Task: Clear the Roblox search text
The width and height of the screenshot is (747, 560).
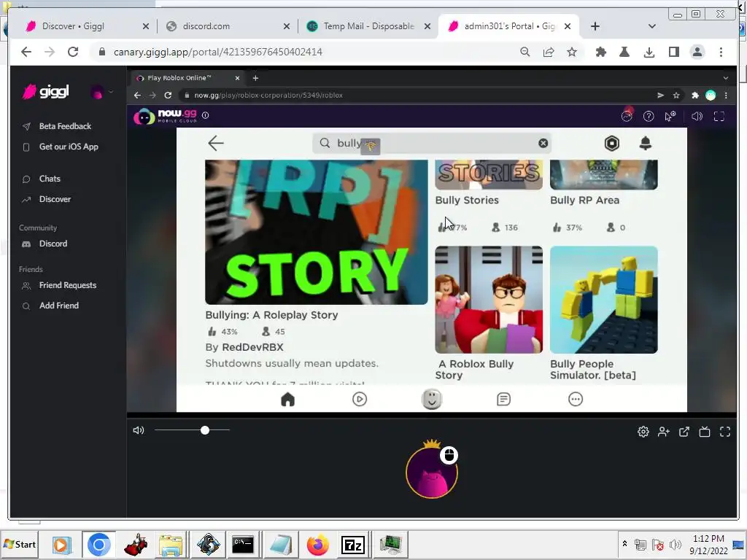Action: coord(543,144)
